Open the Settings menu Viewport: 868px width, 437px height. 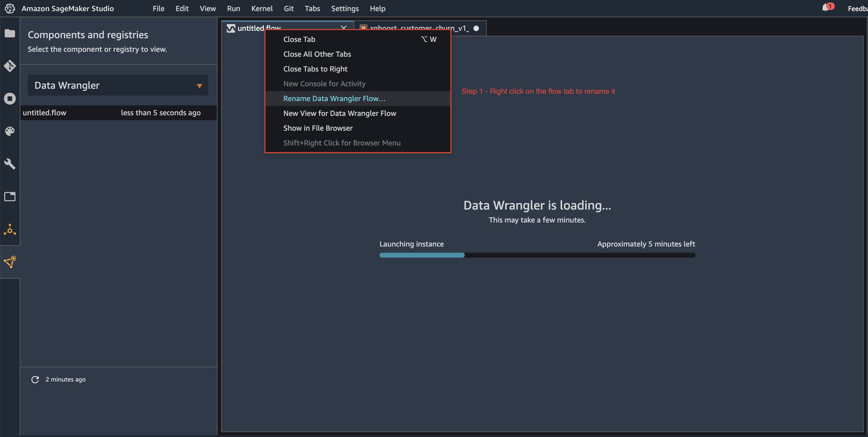point(345,8)
